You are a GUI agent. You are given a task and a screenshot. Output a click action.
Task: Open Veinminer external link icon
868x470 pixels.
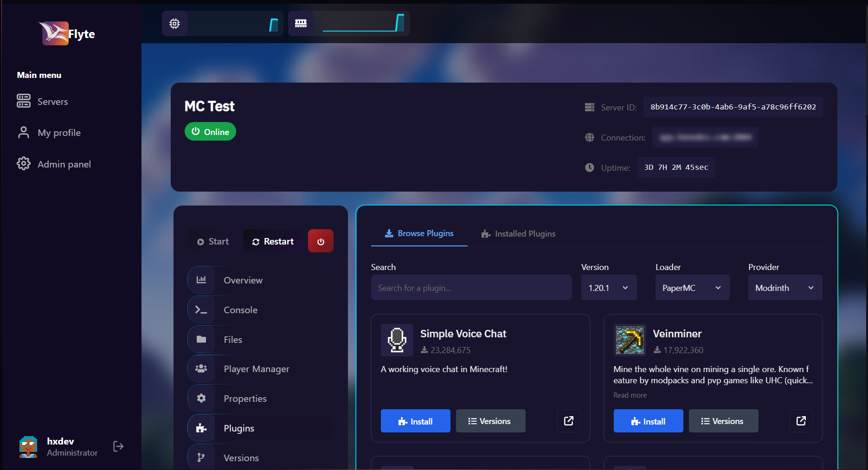pyautogui.click(x=801, y=421)
